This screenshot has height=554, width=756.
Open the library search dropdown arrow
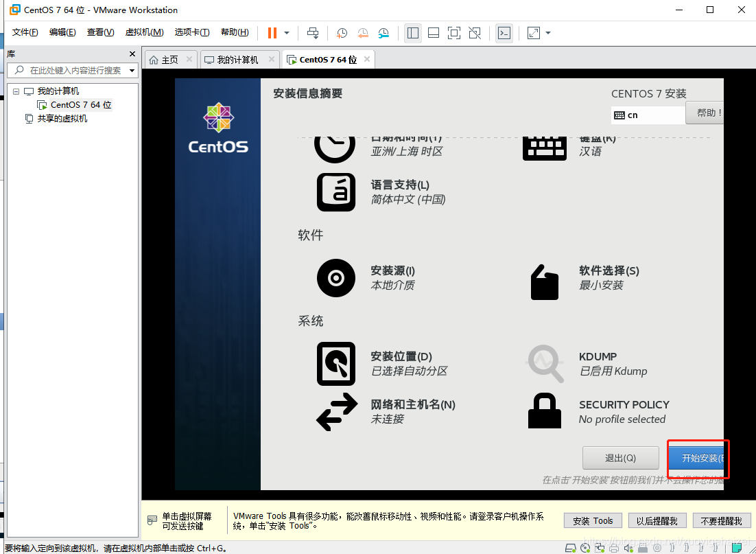pyautogui.click(x=132, y=71)
